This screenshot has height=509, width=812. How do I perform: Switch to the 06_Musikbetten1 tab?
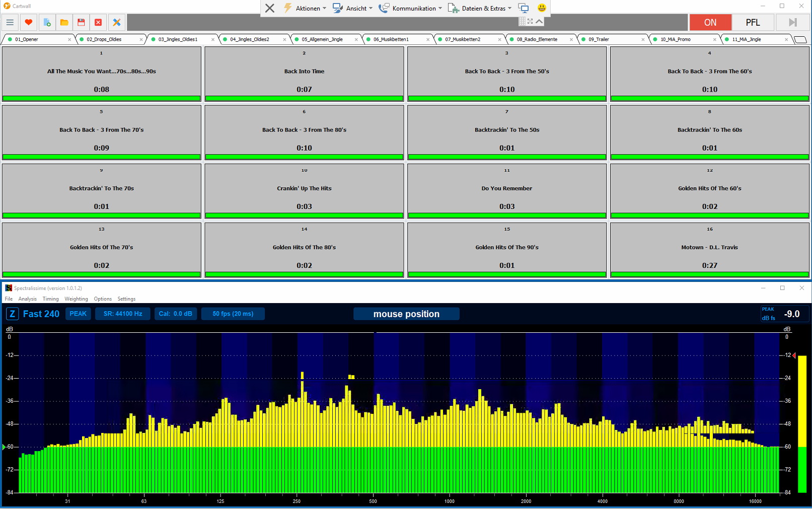tap(391, 39)
